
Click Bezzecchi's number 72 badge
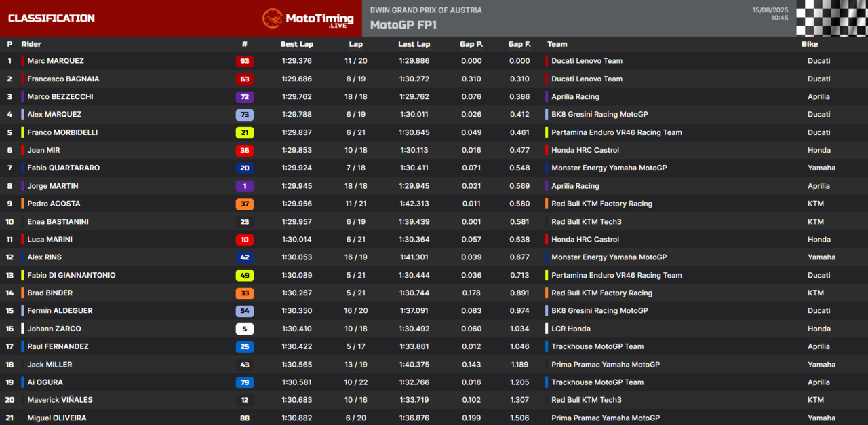coord(245,97)
